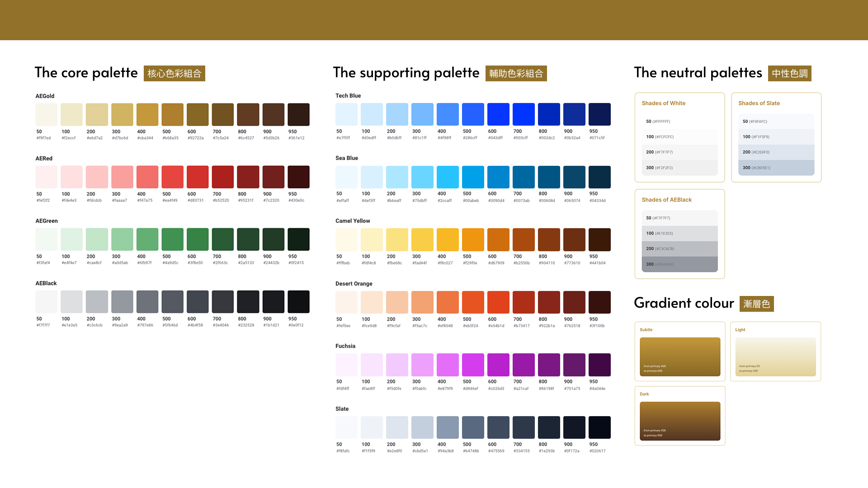Select Shades of Slate 200 row
The width and height of the screenshot is (868, 488).
[x=776, y=152]
